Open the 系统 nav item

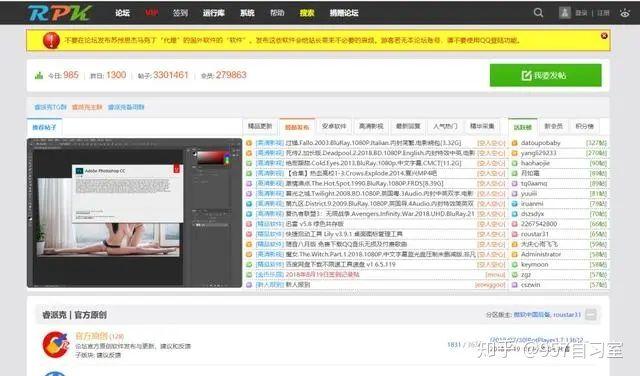tap(247, 13)
